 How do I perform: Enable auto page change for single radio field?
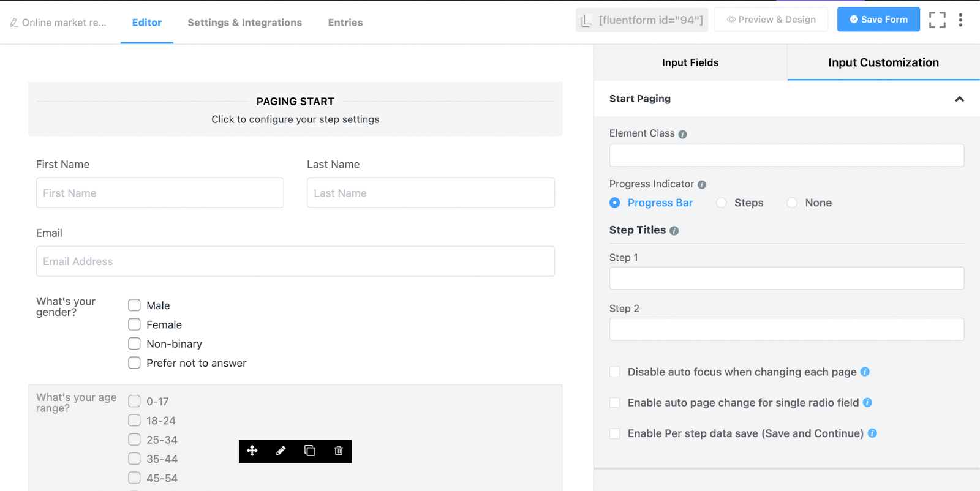click(x=615, y=403)
